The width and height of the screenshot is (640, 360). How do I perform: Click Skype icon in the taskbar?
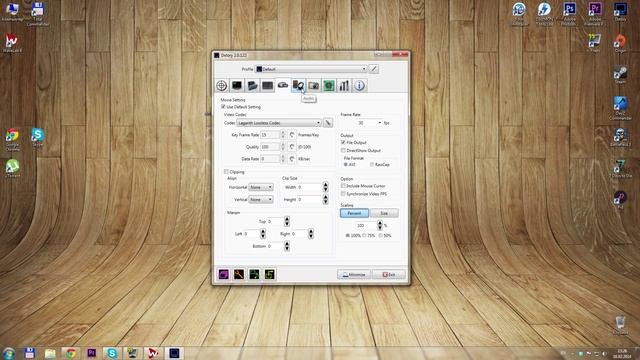(x=111, y=353)
